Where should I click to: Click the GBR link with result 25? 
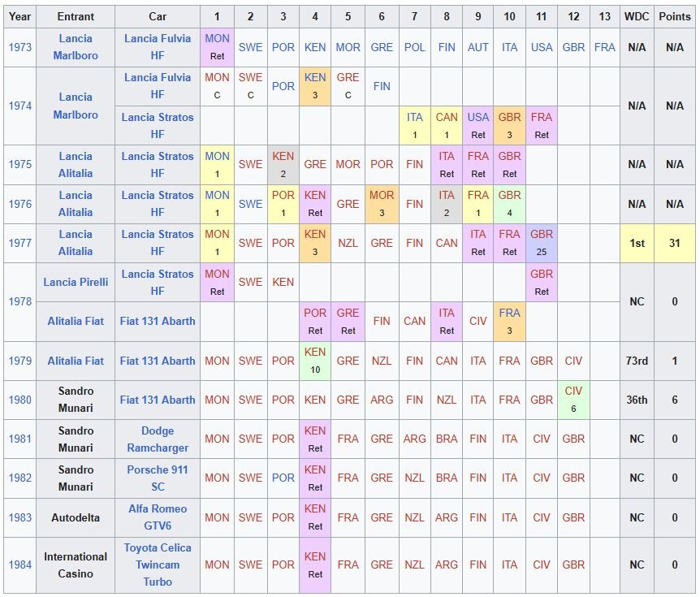point(542,234)
